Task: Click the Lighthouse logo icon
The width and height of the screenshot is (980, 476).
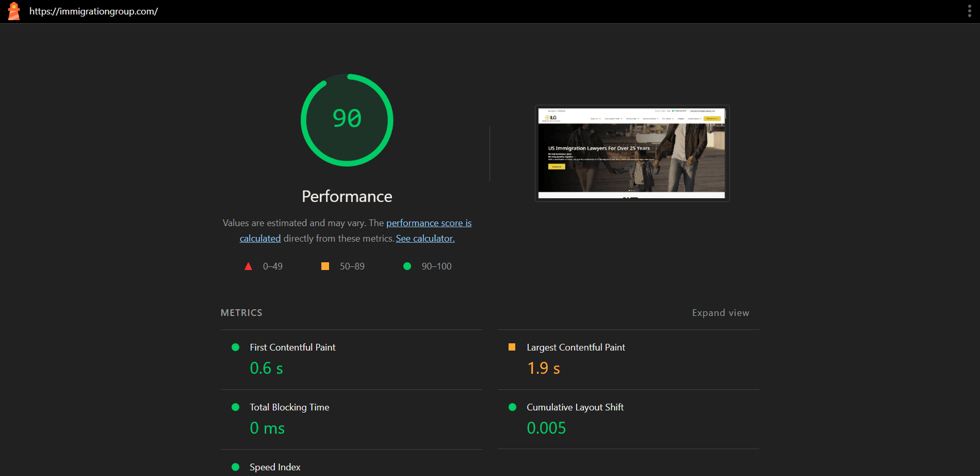Action: coord(14,11)
